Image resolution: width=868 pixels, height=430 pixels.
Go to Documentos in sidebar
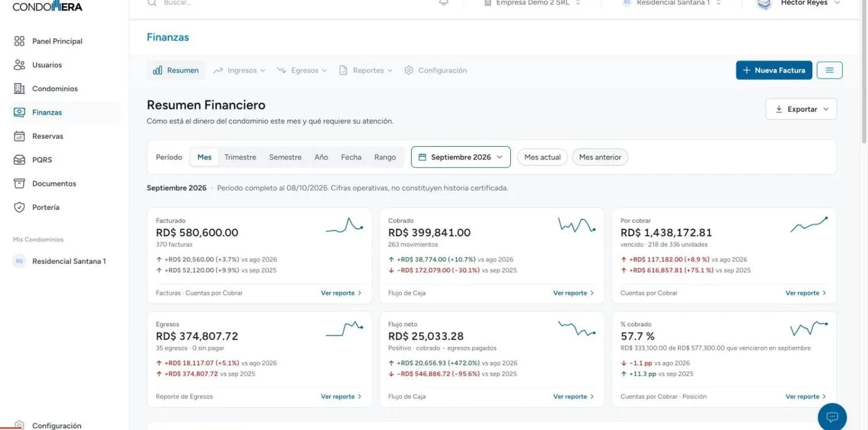54,183
